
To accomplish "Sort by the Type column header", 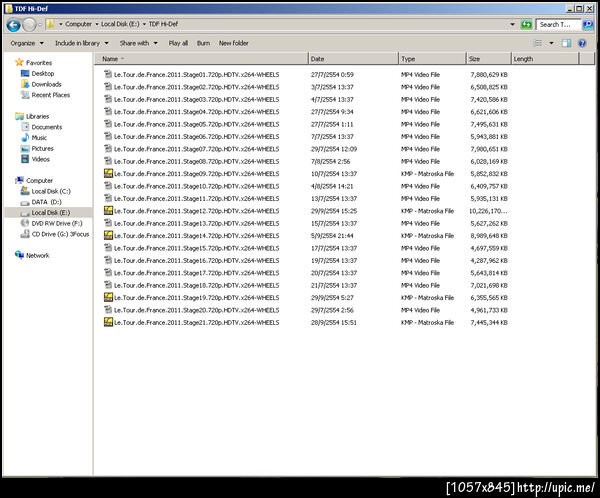I will (x=432, y=59).
